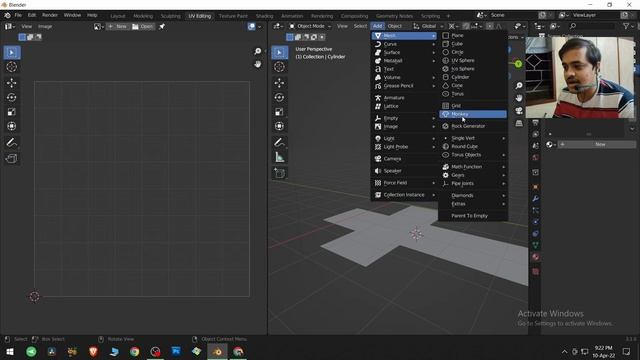Select the Scale tool in UV editor
The height and width of the screenshot is (360, 640).
click(11, 112)
